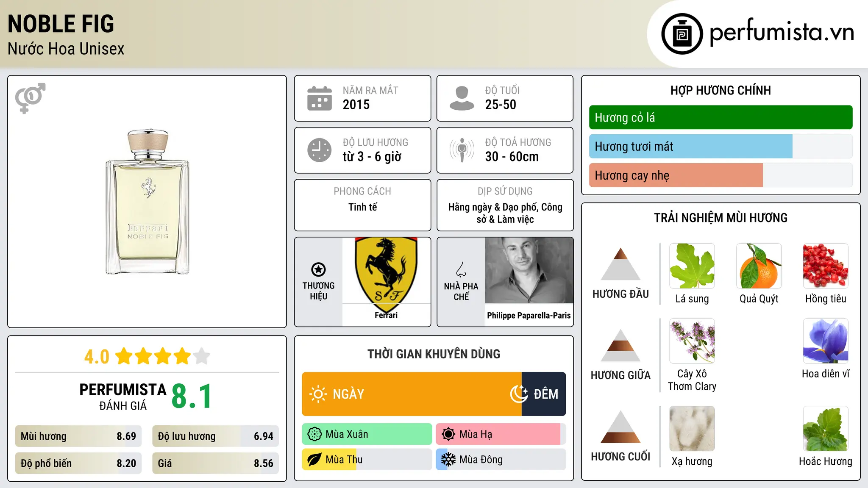The width and height of the screenshot is (868, 488).
Task: Click the launch year value 2015
Action: [356, 105]
